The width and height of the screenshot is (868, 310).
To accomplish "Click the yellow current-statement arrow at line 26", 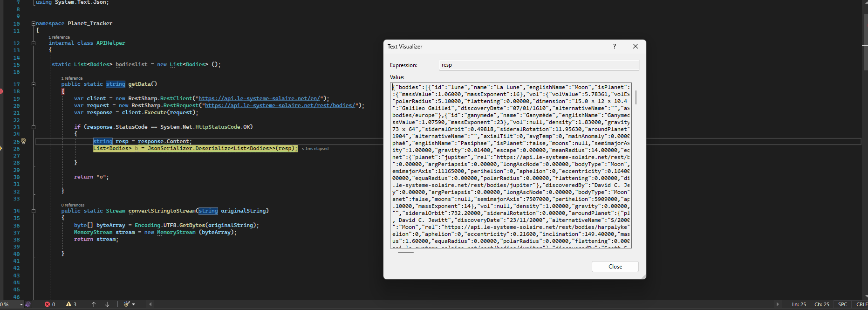I will click(1, 148).
